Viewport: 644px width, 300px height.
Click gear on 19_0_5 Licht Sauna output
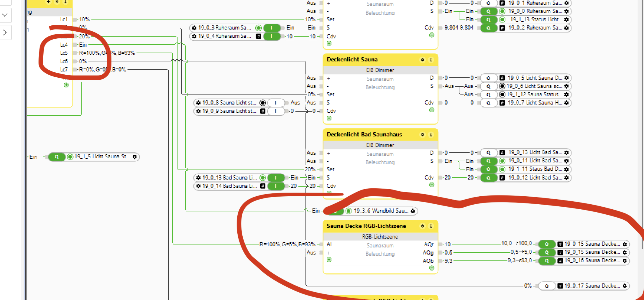tap(566, 78)
